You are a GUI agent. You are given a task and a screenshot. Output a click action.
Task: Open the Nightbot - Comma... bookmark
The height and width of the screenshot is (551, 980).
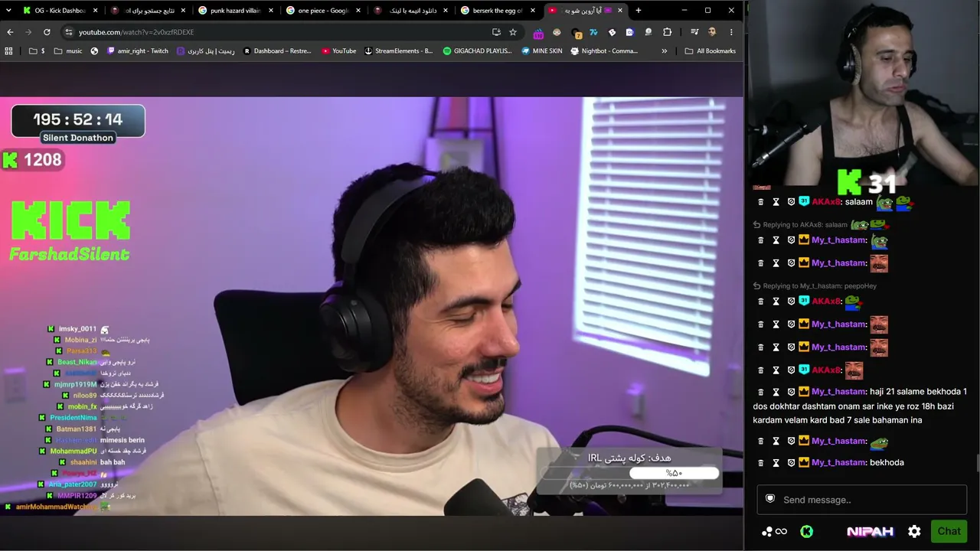tap(603, 51)
